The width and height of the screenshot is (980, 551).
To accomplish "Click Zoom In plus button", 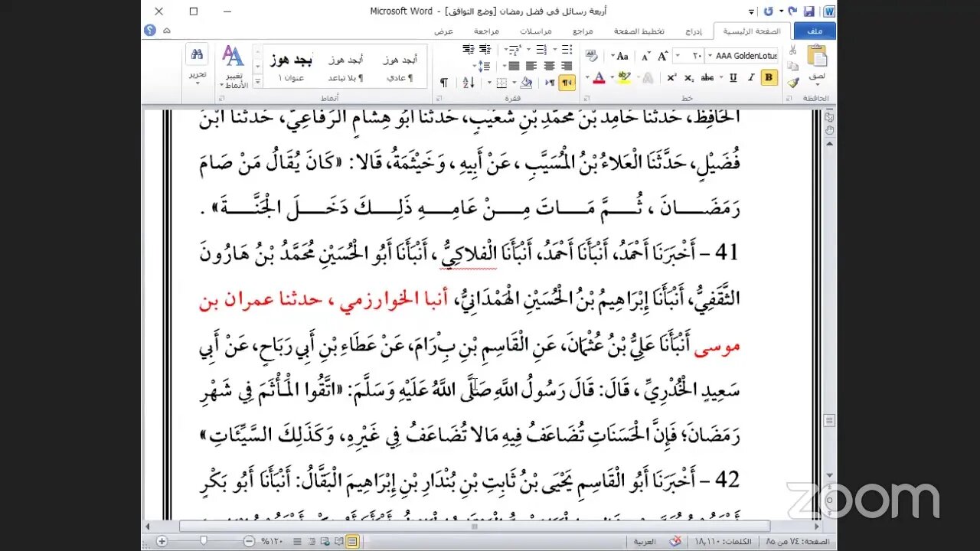I will (x=162, y=541).
